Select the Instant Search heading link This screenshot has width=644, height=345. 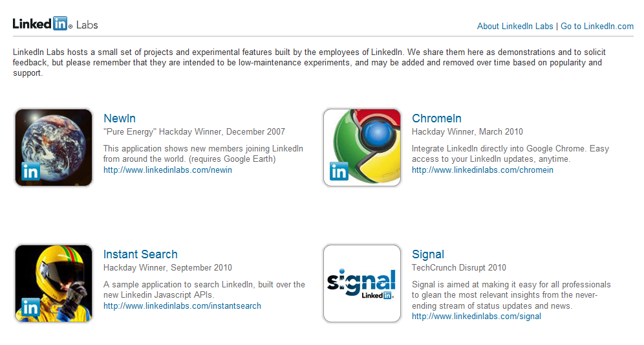[140, 254]
